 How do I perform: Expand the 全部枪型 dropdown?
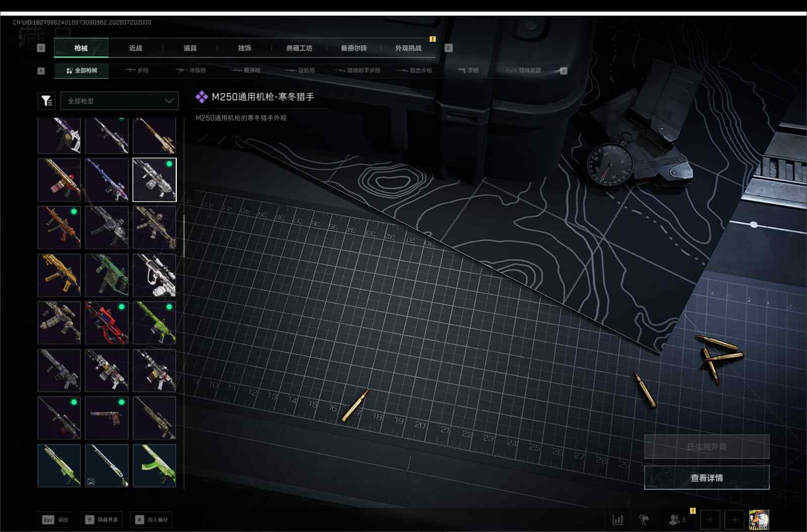pos(119,101)
